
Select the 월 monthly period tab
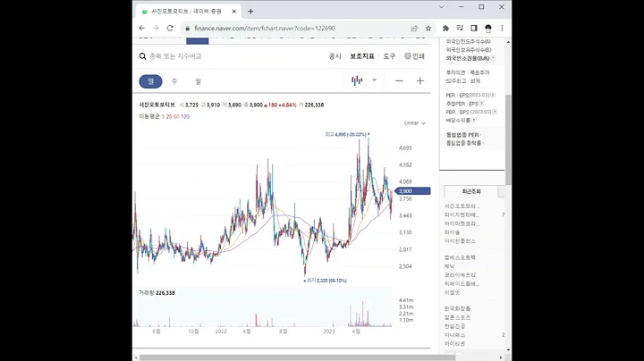198,81
